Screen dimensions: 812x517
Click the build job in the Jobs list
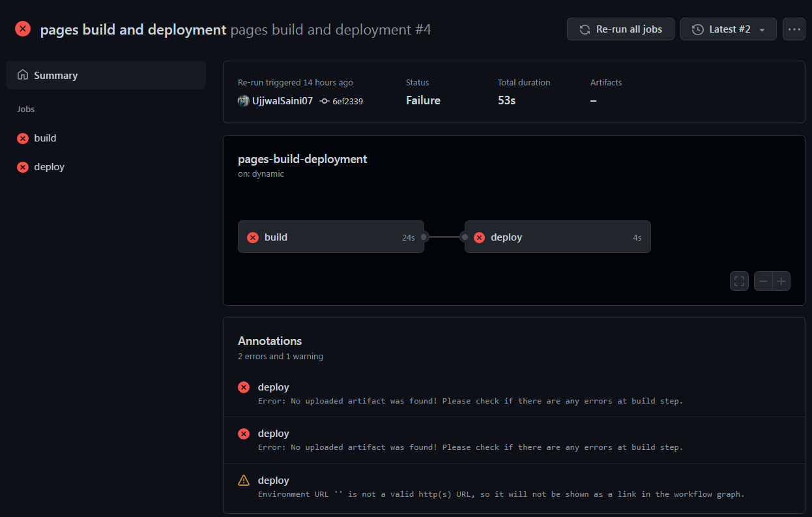pos(44,138)
